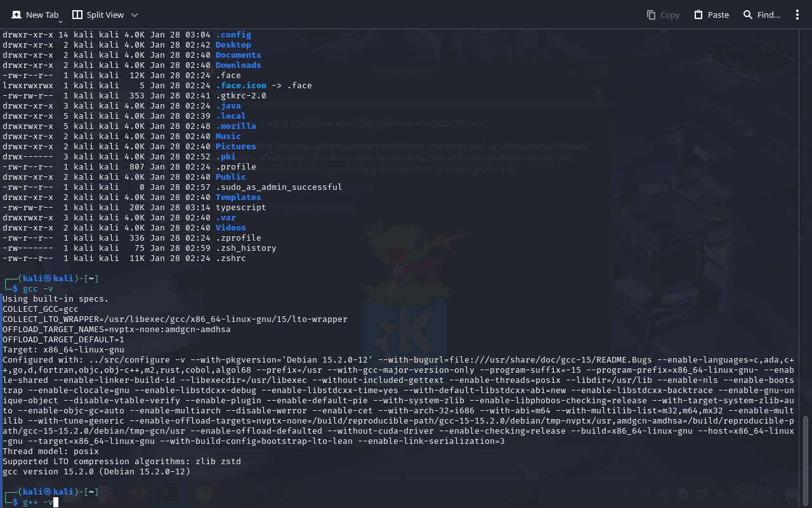
Task: Click the Split View panes icon
Action: 77,15
